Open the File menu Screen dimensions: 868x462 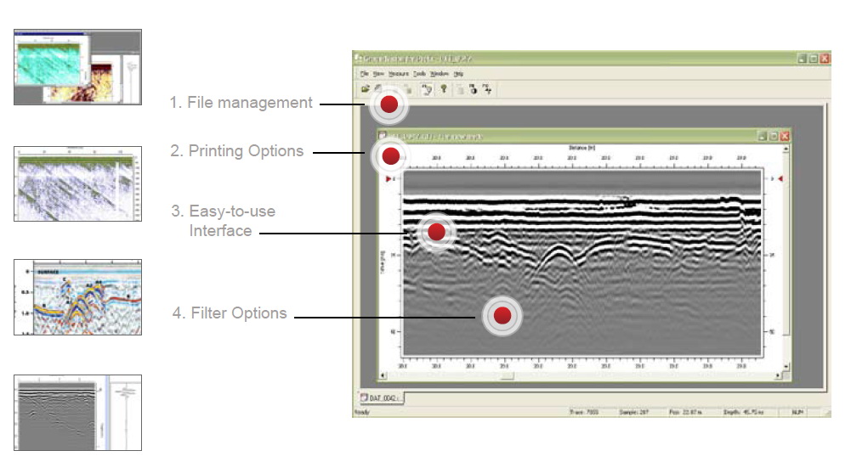click(365, 74)
